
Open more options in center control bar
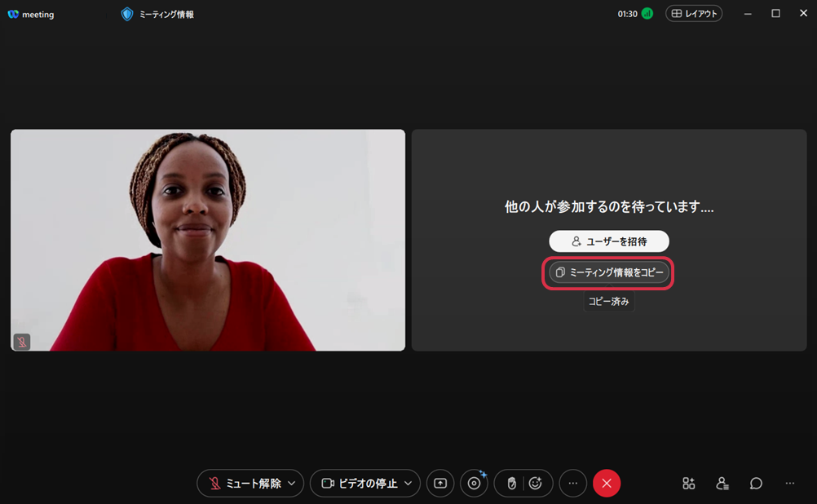click(572, 484)
